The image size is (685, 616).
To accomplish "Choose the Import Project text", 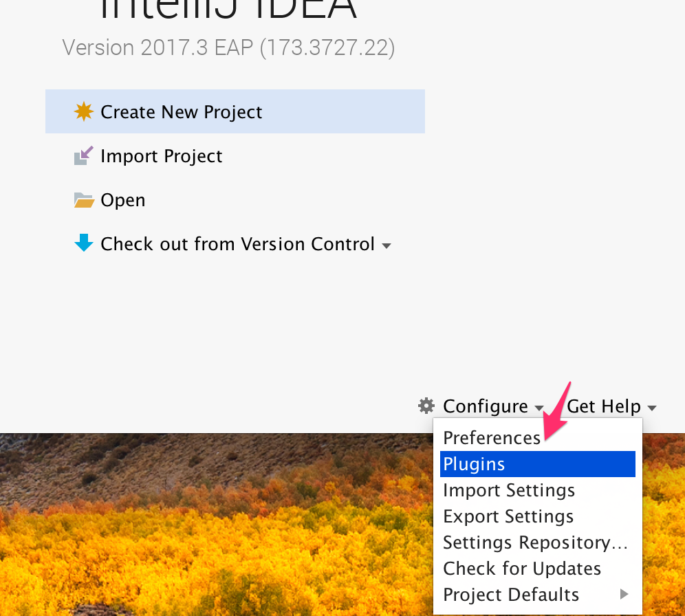I will 161,156.
